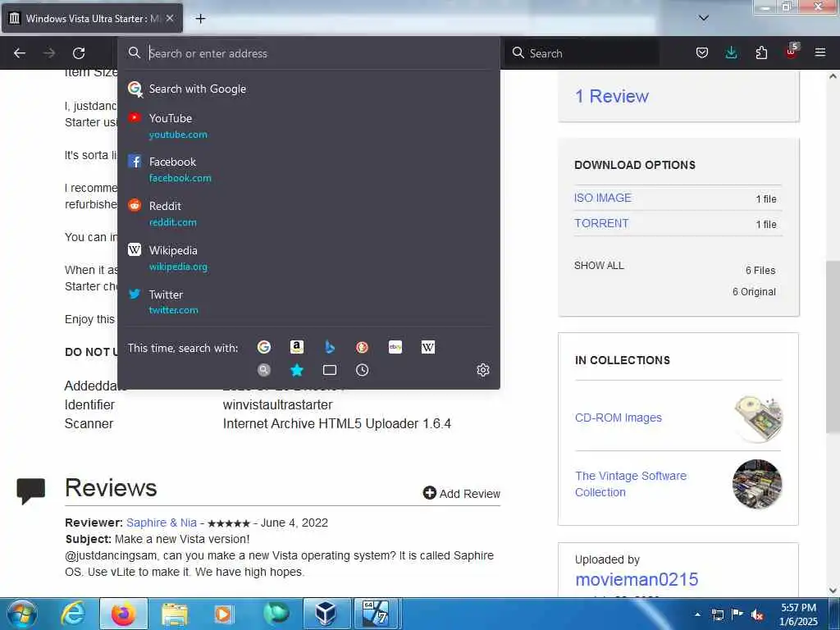Open a new tab with the plus button
Screen dimensions: 840x630
[200, 19]
